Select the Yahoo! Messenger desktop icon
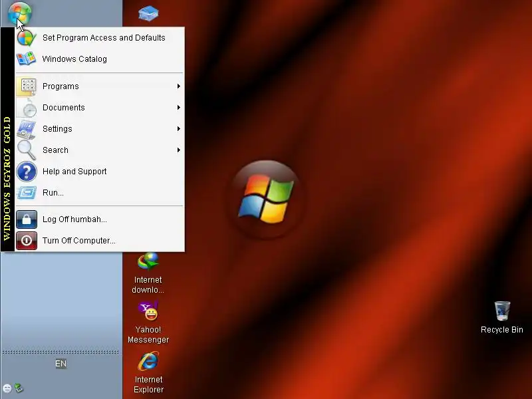532x399 pixels. [148, 323]
